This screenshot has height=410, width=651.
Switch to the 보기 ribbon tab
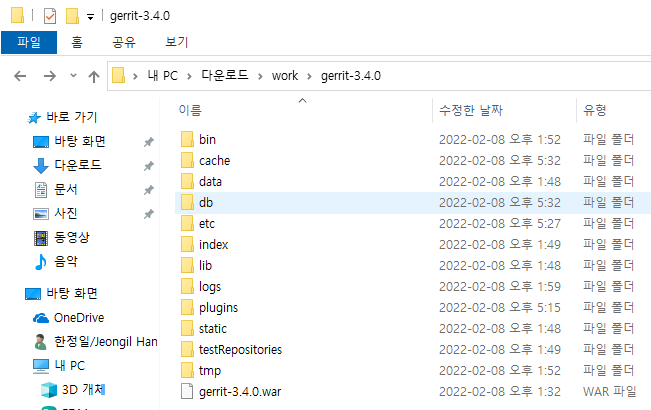(x=177, y=42)
